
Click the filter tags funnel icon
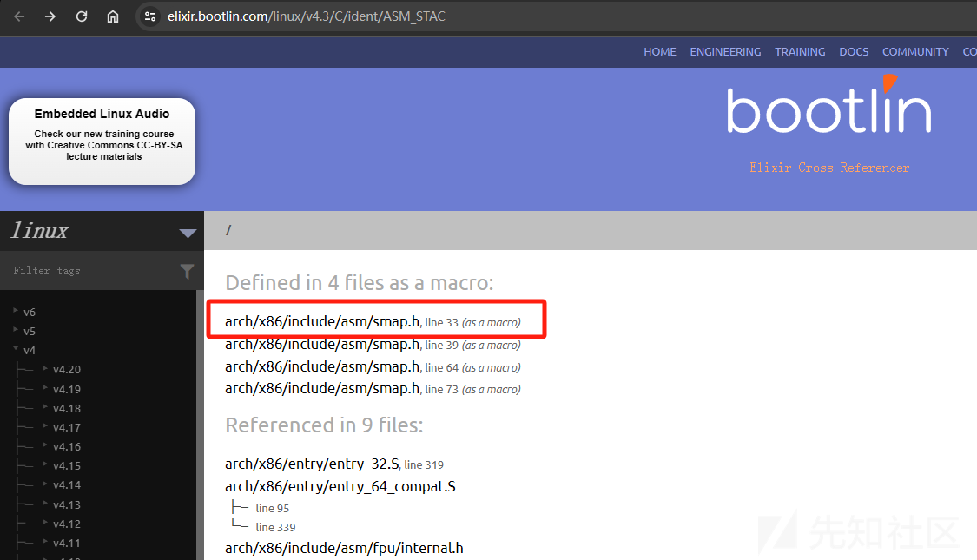pyautogui.click(x=187, y=271)
